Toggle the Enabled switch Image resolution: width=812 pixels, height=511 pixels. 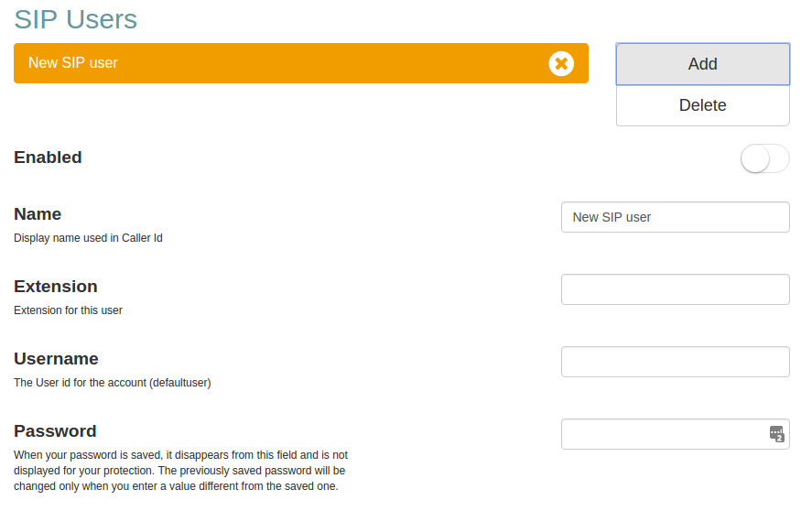(x=764, y=158)
